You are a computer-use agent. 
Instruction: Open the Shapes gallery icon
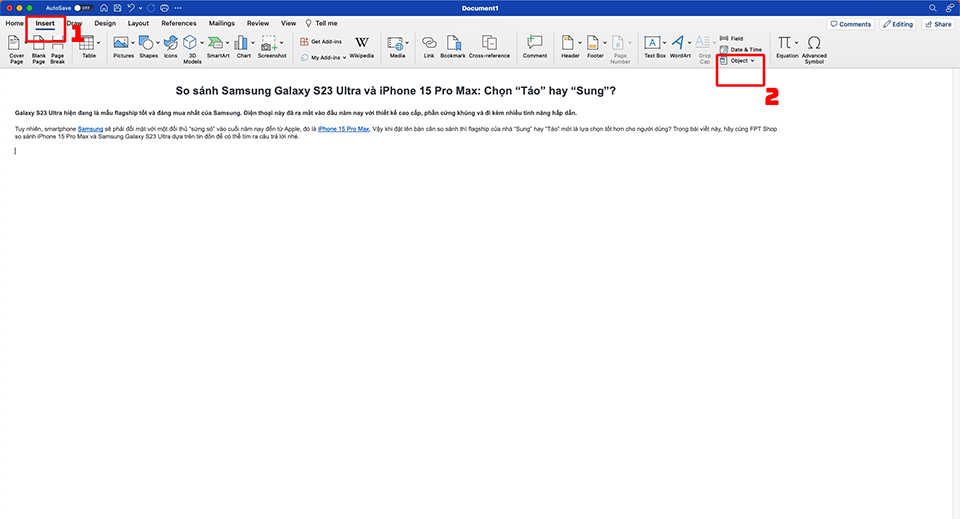coord(146,43)
